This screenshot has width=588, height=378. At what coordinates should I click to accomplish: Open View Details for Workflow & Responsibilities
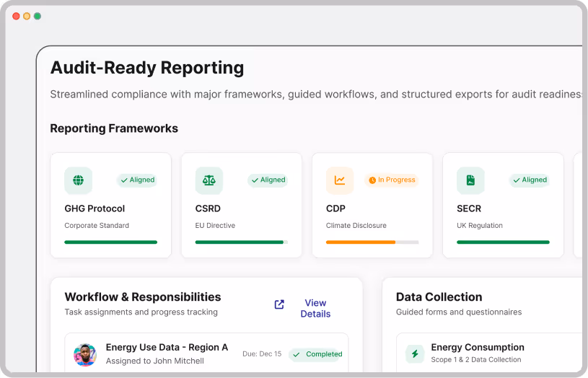click(x=315, y=308)
